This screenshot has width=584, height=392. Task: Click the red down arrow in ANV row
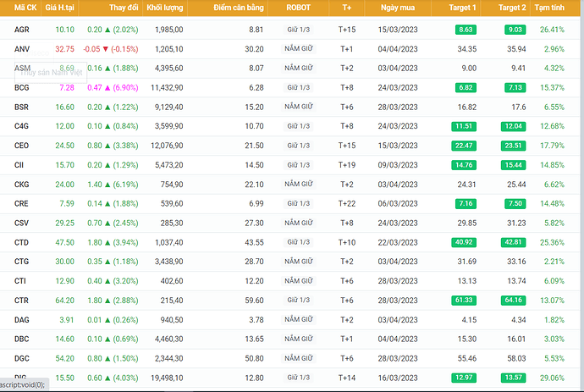pyautogui.click(x=105, y=48)
